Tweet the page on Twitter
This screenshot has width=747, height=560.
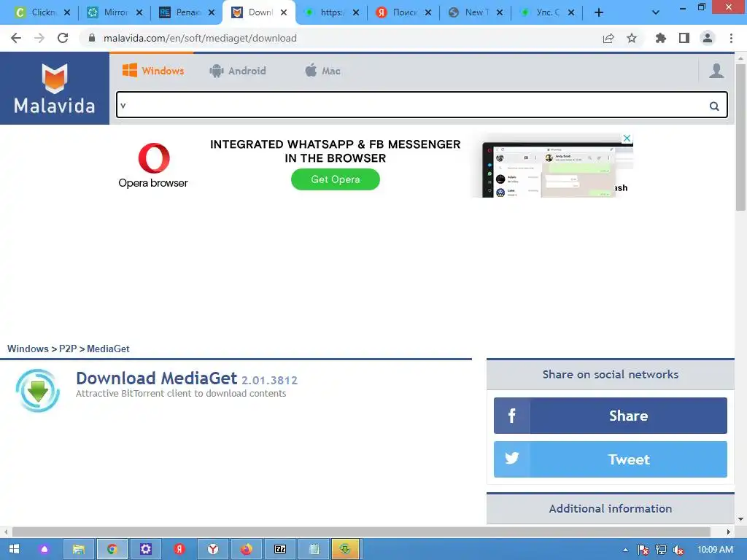click(611, 459)
